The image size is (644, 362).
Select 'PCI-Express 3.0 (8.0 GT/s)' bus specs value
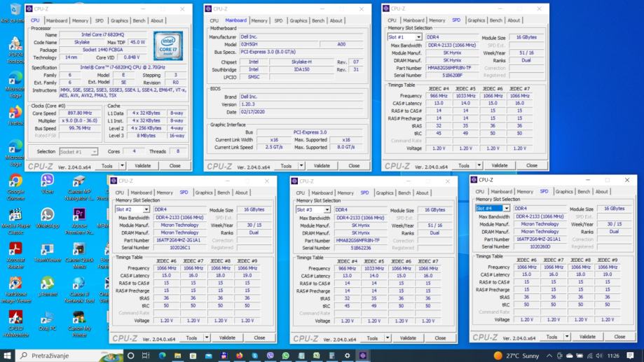pyautogui.click(x=301, y=52)
